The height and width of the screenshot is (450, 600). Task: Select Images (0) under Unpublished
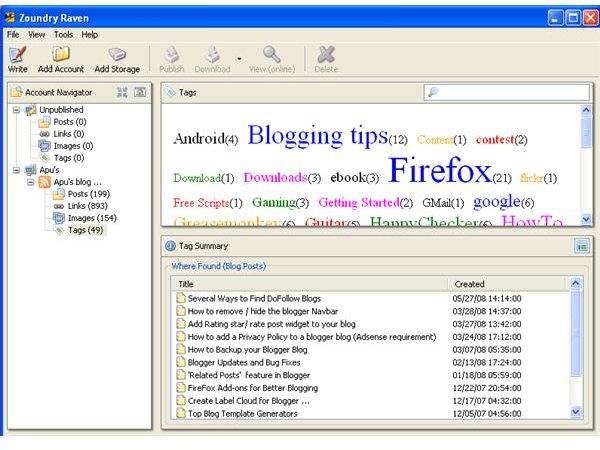[73, 146]
